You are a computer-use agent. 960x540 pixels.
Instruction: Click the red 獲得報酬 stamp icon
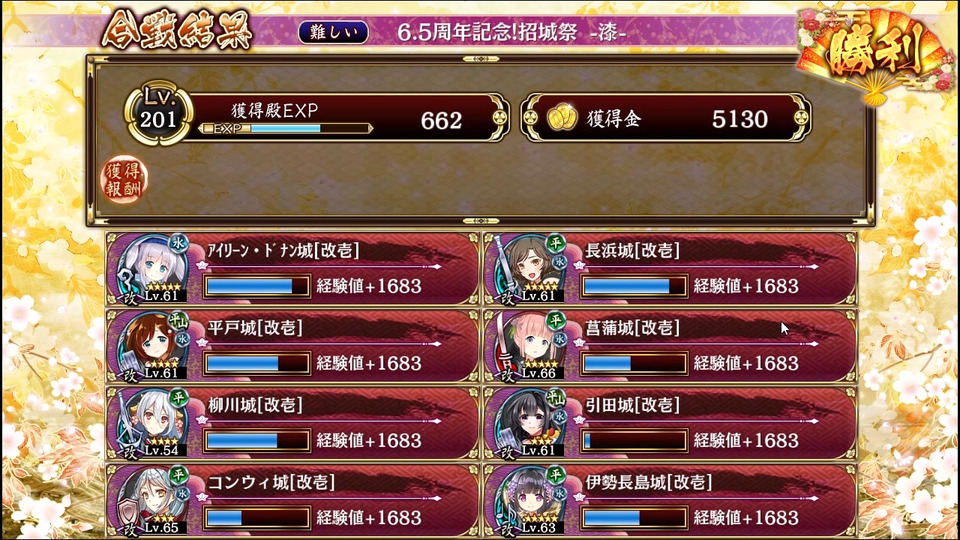click(124, 179)
